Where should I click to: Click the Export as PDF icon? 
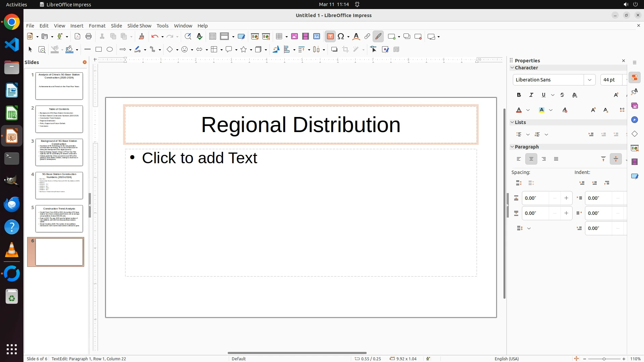click(x=77, y=37)
